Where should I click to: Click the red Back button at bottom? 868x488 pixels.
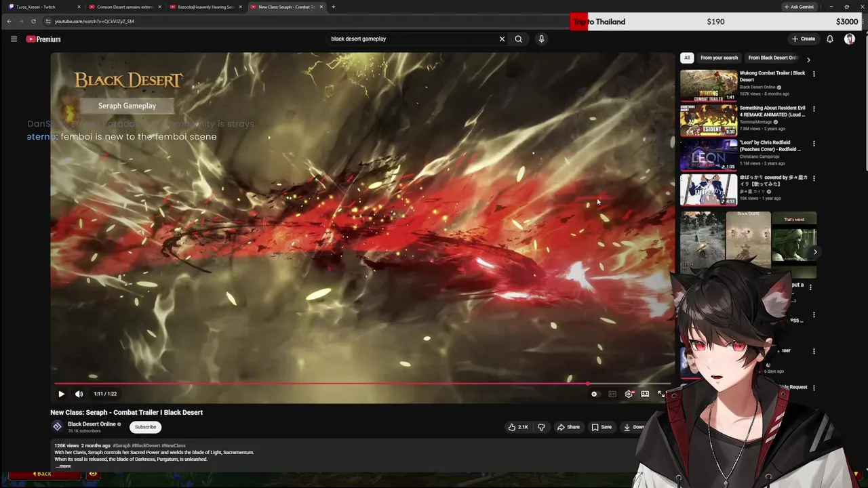pyautogui.click(x=44, y=474)
